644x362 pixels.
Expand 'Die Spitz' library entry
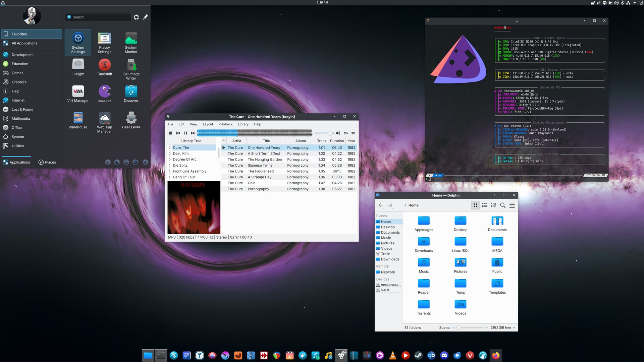pos(170,165)
